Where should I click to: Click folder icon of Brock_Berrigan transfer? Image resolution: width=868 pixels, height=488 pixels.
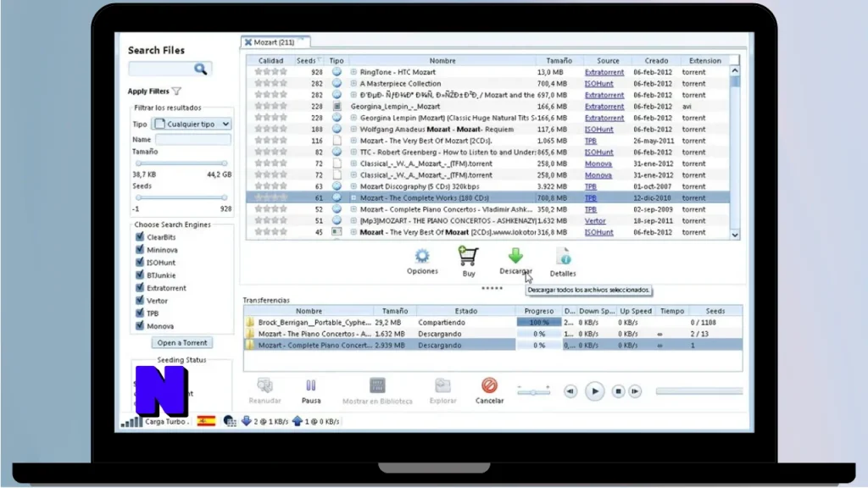click(x=250, y=322)
